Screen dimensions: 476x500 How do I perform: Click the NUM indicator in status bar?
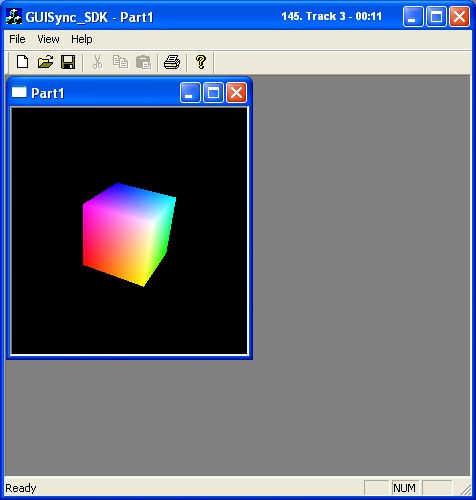(404, 488)
